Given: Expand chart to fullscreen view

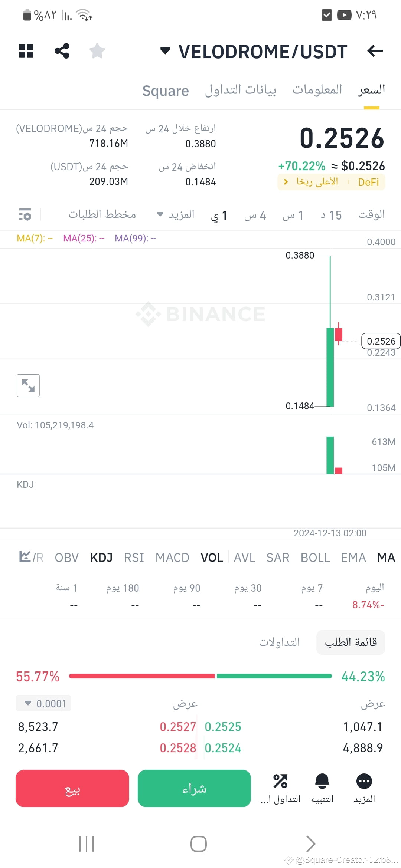Looking at the screenshot, I should tap(28, 386).
